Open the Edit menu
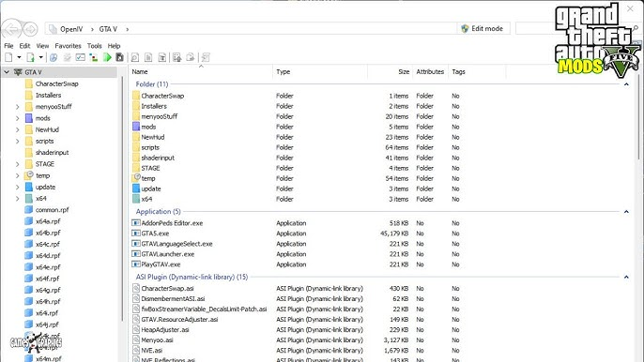644x362 pixels. pos(24,46)
